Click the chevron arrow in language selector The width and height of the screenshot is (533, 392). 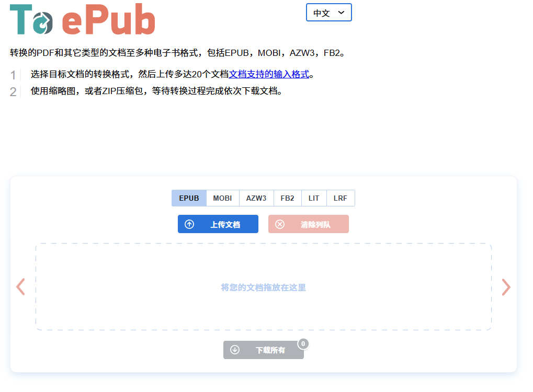tap(342, 13)
